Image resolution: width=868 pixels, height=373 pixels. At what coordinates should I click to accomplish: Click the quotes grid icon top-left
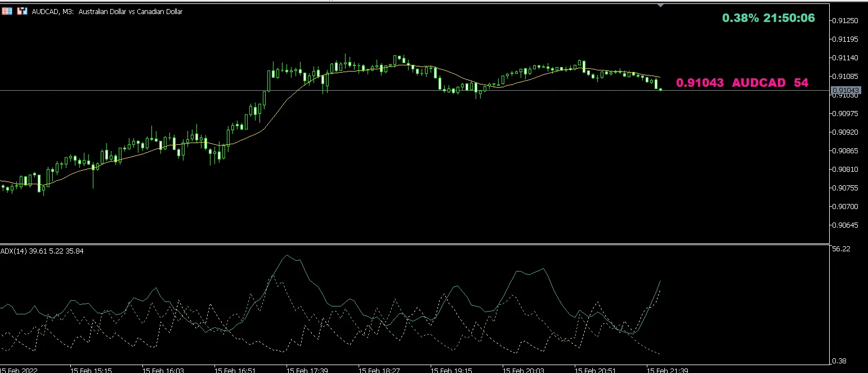pos(7,11)
